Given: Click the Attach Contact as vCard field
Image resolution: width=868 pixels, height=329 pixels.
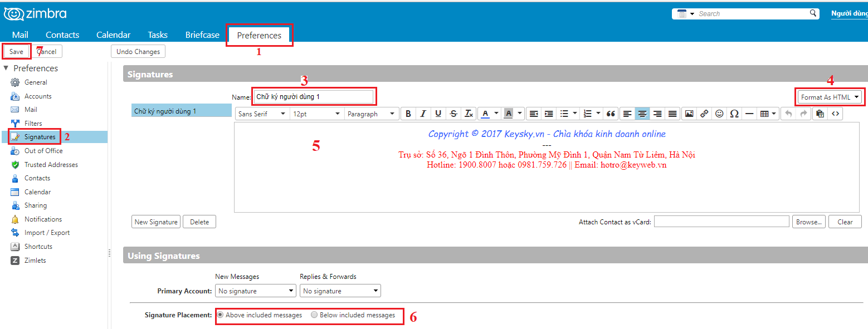Looking at the screenshot, I should pos(721,222).
